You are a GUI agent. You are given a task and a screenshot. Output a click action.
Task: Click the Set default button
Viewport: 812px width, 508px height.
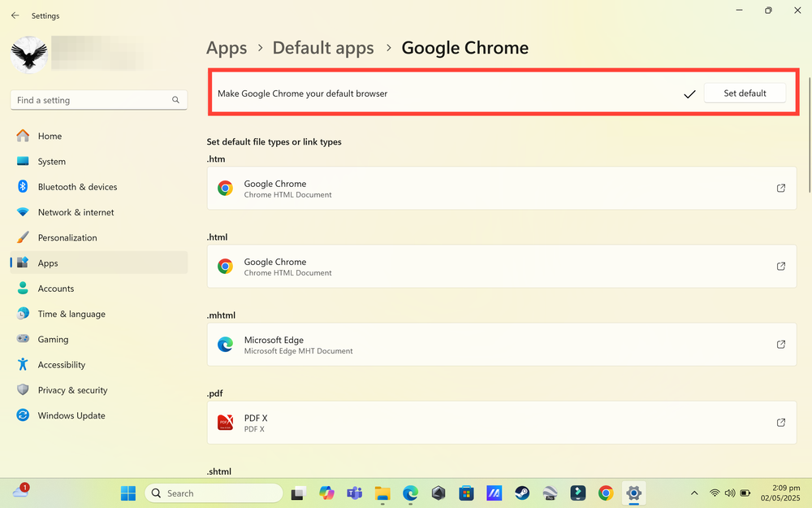pyautogui.click(x=745, y=93)
